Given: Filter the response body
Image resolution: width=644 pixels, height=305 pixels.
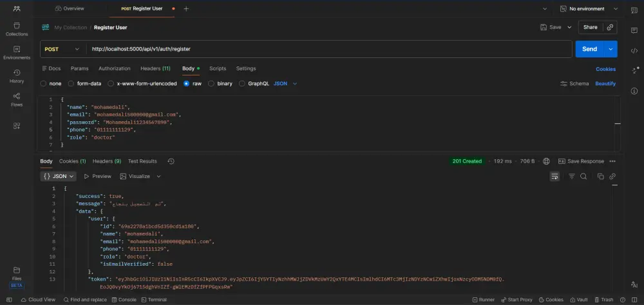Looking at the screenshot, I should [571, 176].
